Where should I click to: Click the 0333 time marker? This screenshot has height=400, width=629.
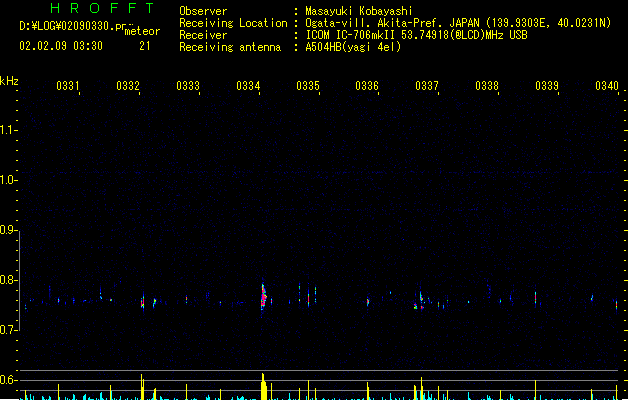[188, 85]
